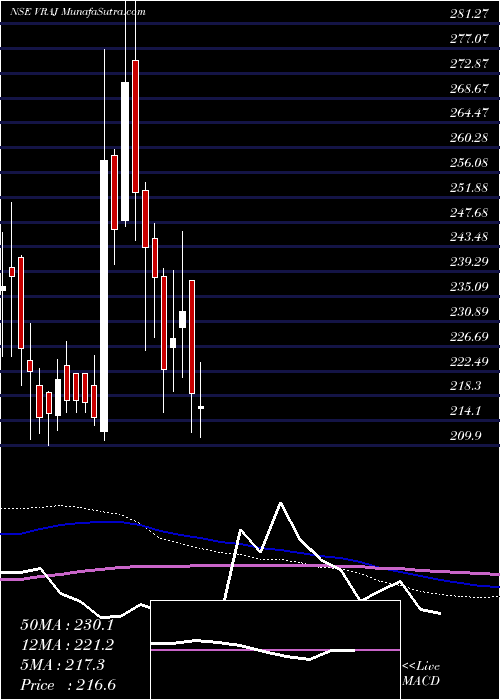Image resolution: width=500 pixels, height=700 pixels.
Task: Click the <<Live MACD label
Action: click(421, 674)
